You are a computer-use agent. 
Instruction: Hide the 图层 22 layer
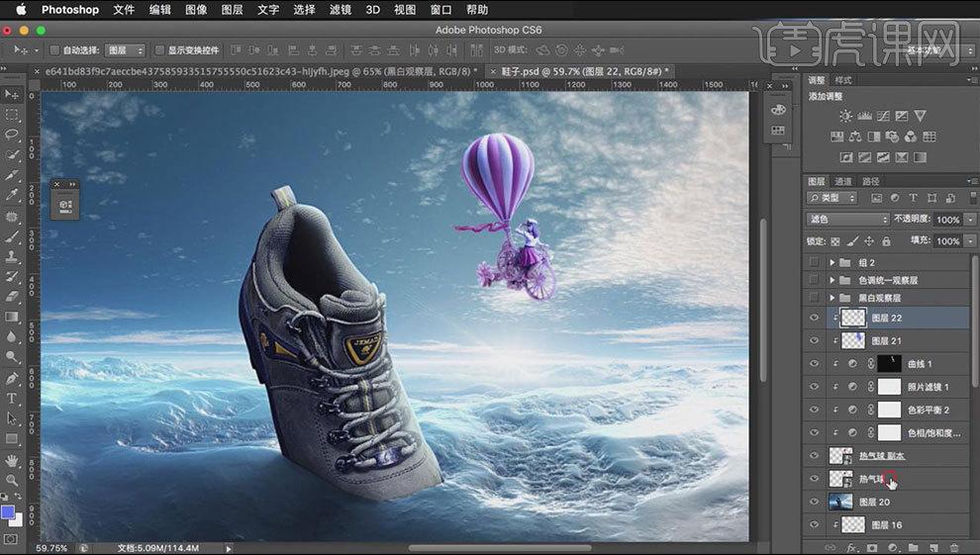click(x=814, y=318)
